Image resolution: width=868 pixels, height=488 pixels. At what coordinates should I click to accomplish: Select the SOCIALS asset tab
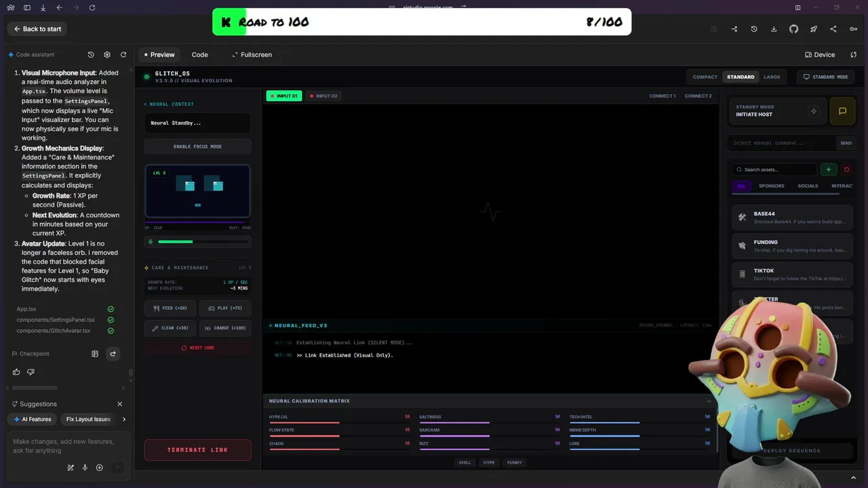(x=808, y=186)
